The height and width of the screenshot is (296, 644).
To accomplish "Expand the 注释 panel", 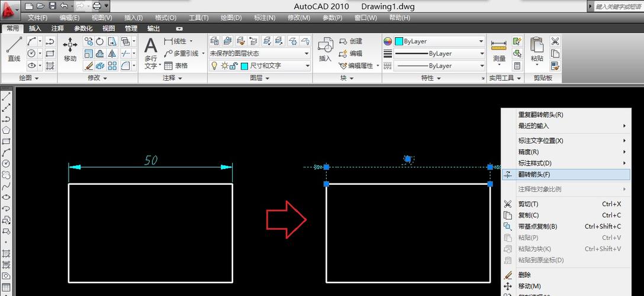I will (172, 78).
